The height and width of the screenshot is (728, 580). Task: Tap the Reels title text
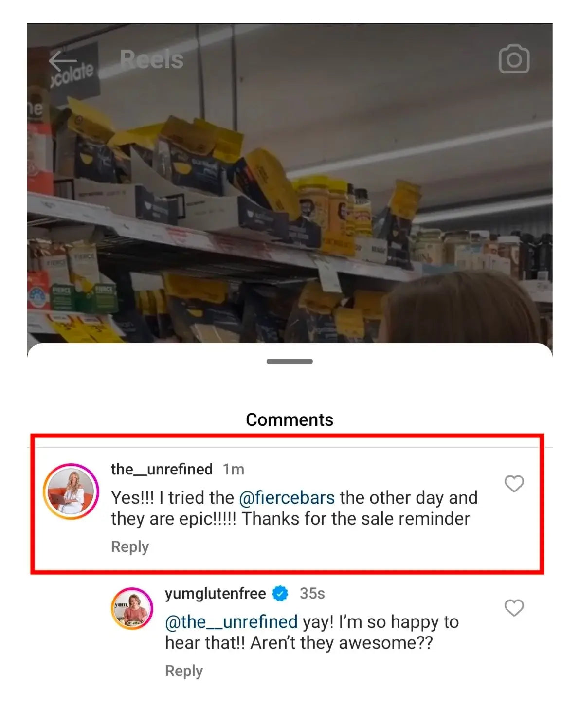click(152, 59)
